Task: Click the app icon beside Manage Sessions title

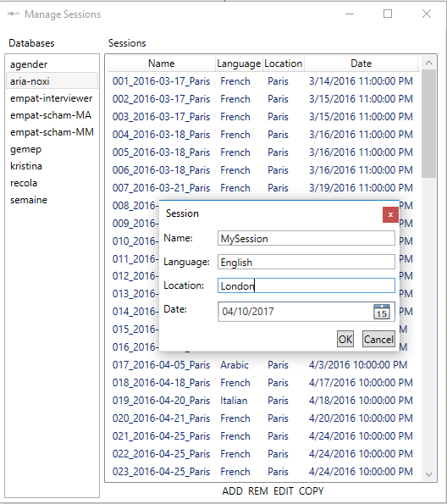Action: tap(14, 14)
